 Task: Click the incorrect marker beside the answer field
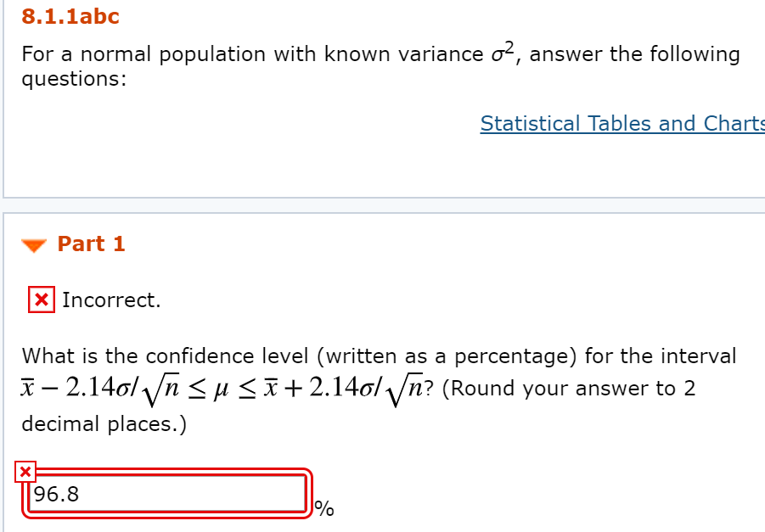pos(26,472)
